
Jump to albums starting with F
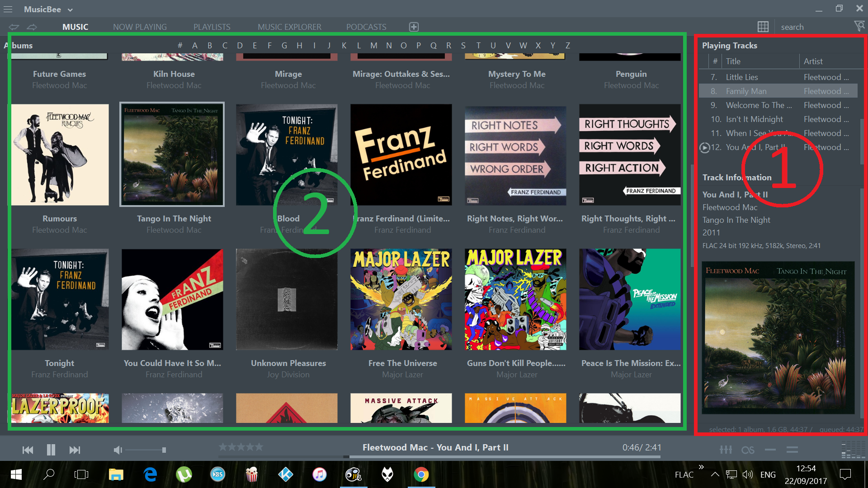coord(269,45)
